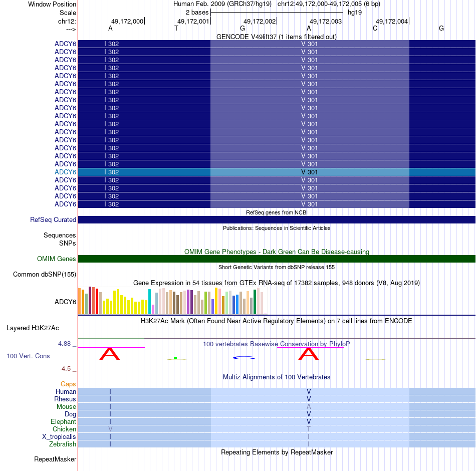
Task: Click the 'RefSeq genes from NCBI' title
Action: (277, 212)
